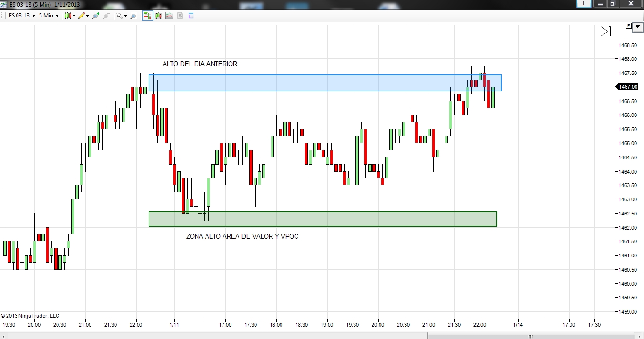Select ZONA ALTO AREA DE VALOR Y VPOC text
Screen dimensions: 644x339
coord(242,236)
